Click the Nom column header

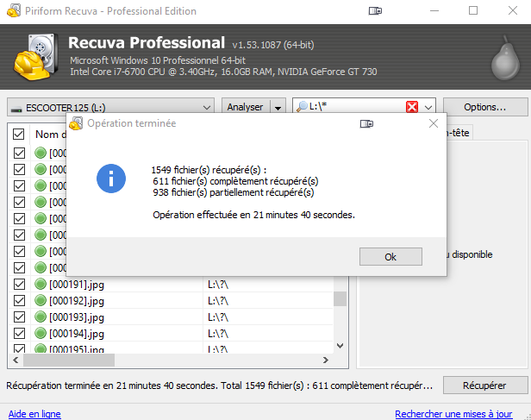coord(49,135)
